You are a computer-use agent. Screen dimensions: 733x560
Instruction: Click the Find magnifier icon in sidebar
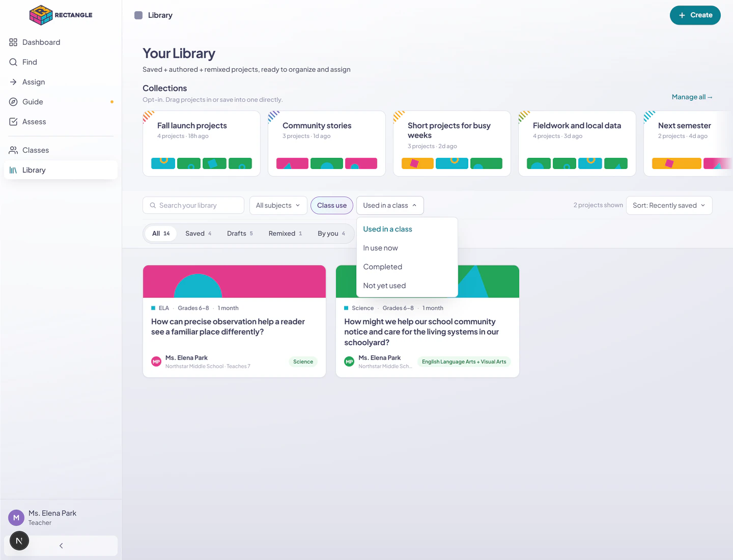pos(13,62)
